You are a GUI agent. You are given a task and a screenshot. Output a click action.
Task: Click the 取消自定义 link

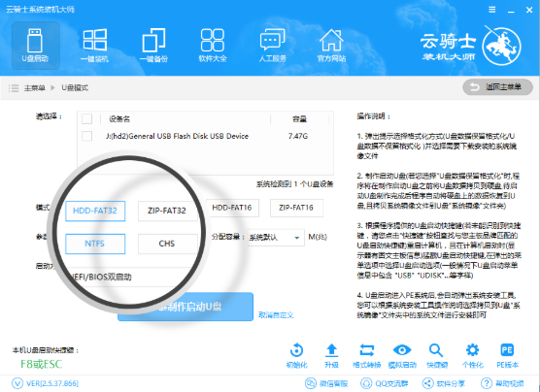(276, 315)
